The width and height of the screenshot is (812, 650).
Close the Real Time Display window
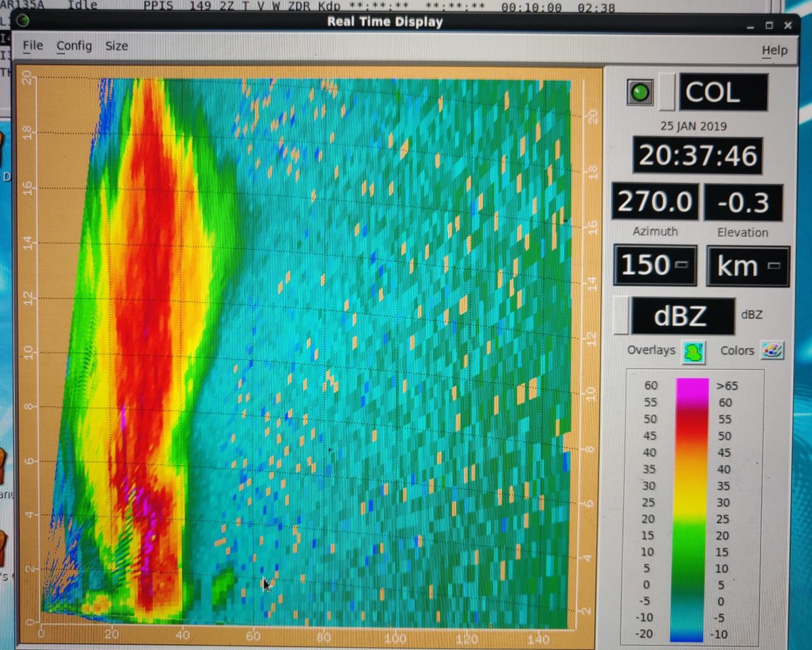(x=787, y=25)
